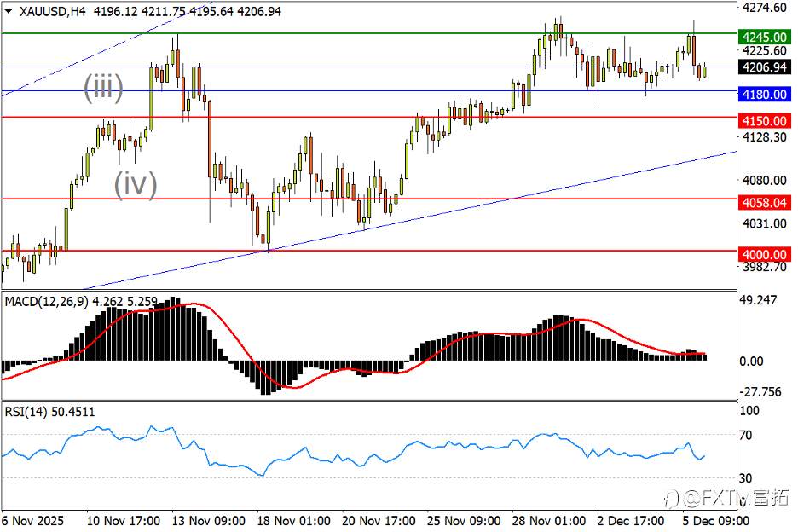Select the time axis label '20 Nov 17:00'
The height and width of the screenshot is (532, 798).
pyautogui.click(x=379, y=521)
